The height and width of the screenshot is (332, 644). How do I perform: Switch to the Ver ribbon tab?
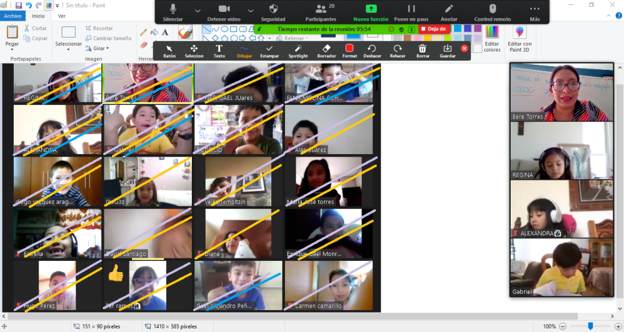tap(61, 16)
